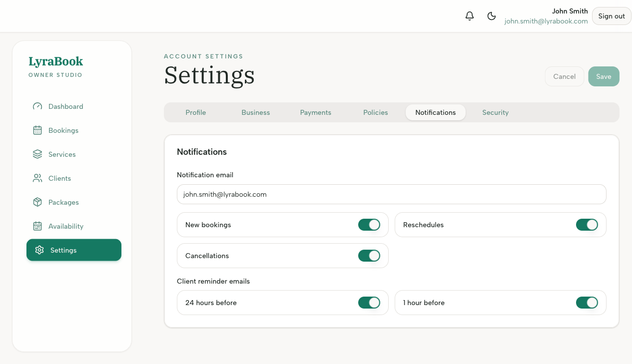The width and height of the screenshot is (632, 364).
Task: Edit the notification email field
Action: (x=391, y=194)
